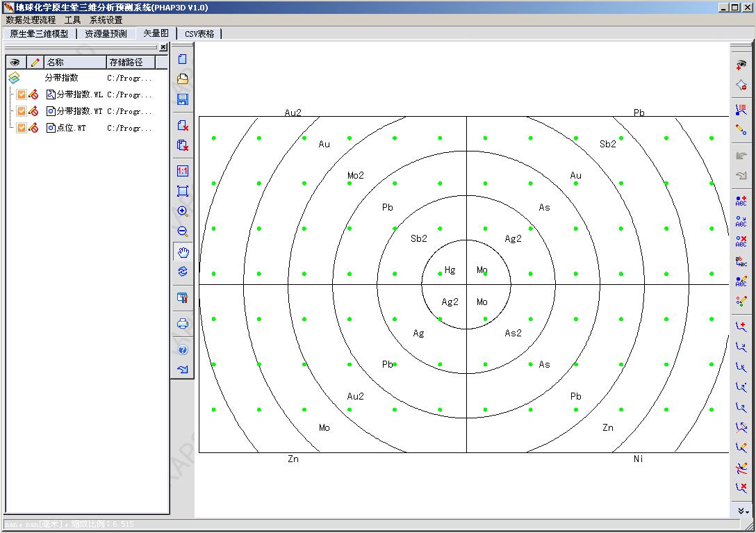Click the list attributes icon on right toolbar
The width and height of the screenshot is (756, 533).
pos(741,110)
